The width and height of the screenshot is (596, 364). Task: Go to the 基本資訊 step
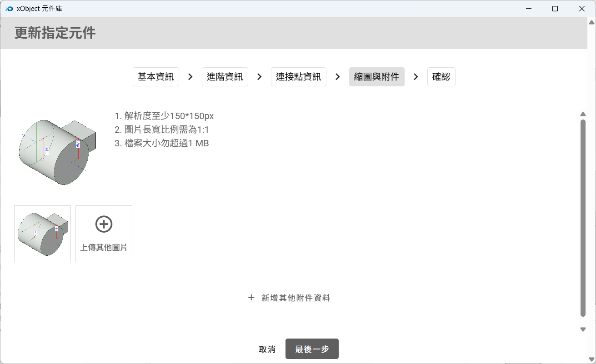click(x=155, y=77)
